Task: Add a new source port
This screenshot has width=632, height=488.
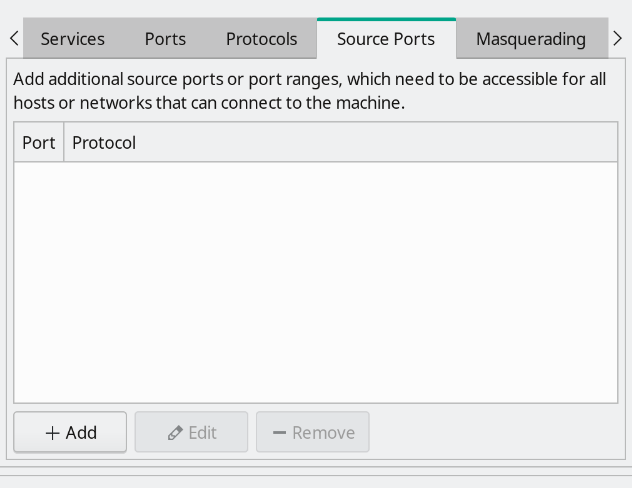Action: (x=70, y=432)
